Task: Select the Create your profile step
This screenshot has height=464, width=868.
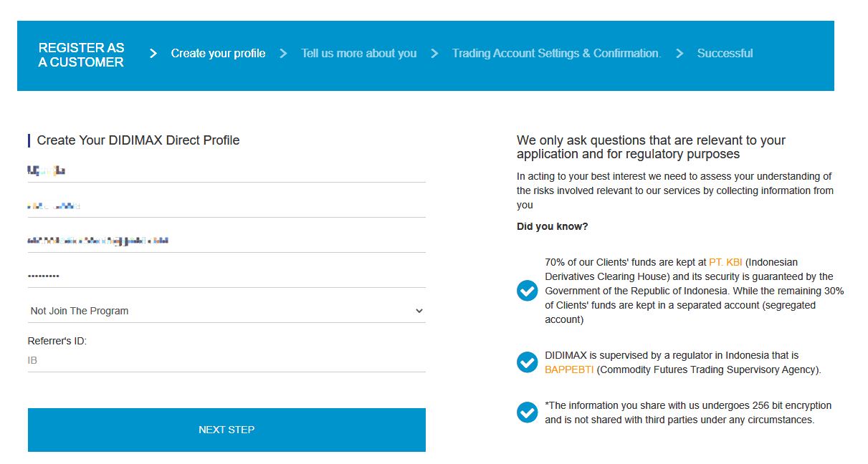Action: click(218, 54)
